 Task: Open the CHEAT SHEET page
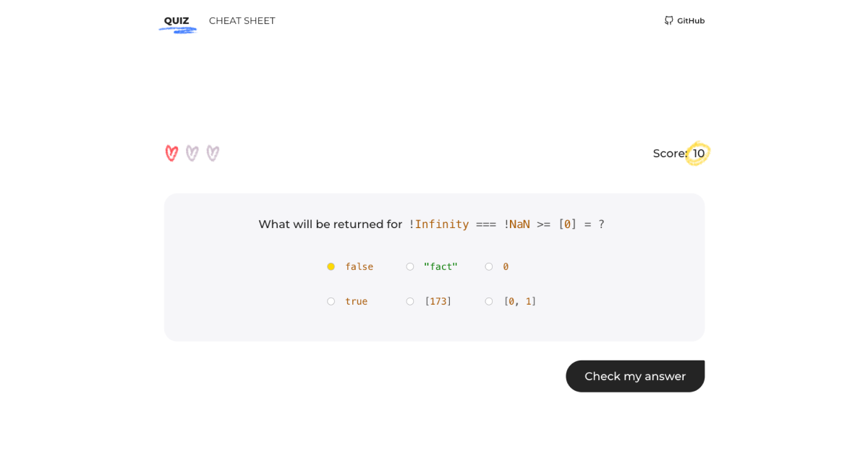(242, 20)
